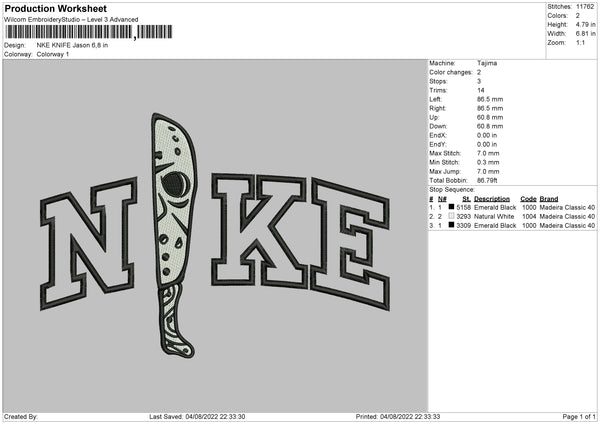Click the Zoom value 1:1
This screenshot has width=600, height=424.
580,42
